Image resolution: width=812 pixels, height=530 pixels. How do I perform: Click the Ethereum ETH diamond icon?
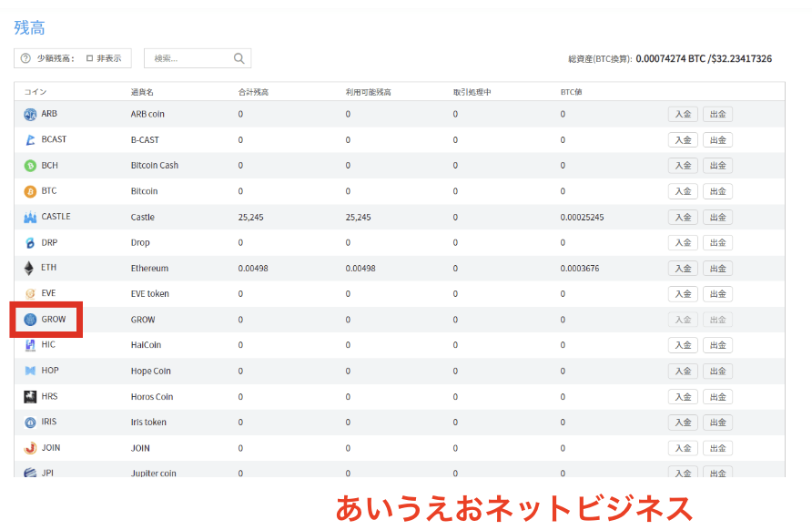coord(29,268)
